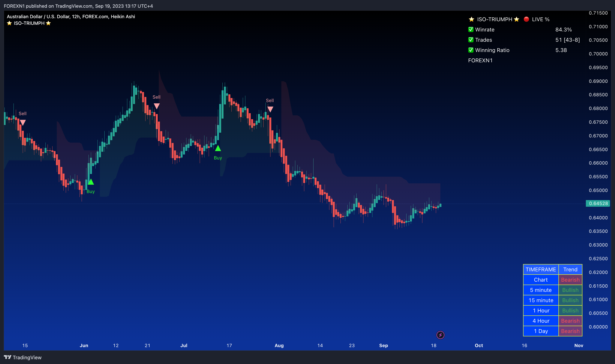Click the Buy arrow in mid July
615x364 pixels.
pos(218,148)
